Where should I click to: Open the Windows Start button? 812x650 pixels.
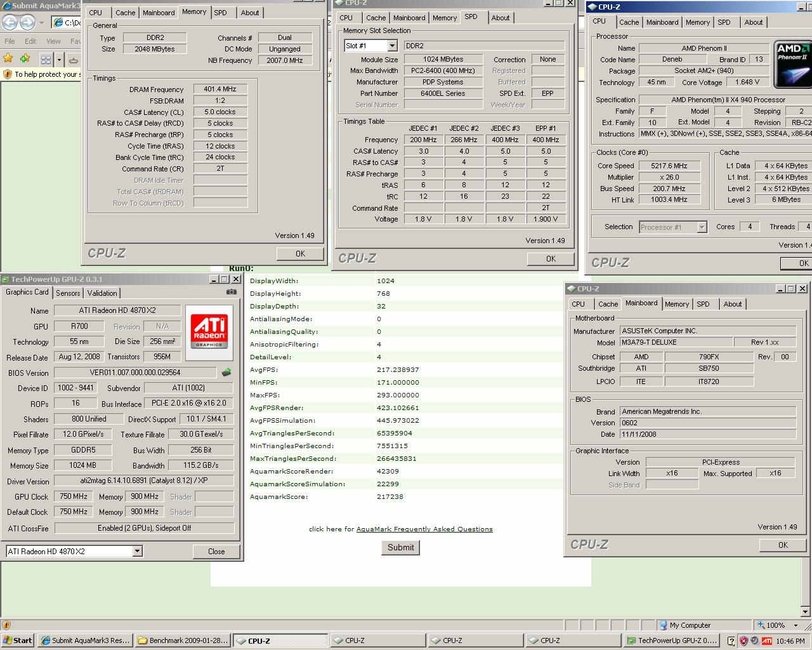pos(18,640)
